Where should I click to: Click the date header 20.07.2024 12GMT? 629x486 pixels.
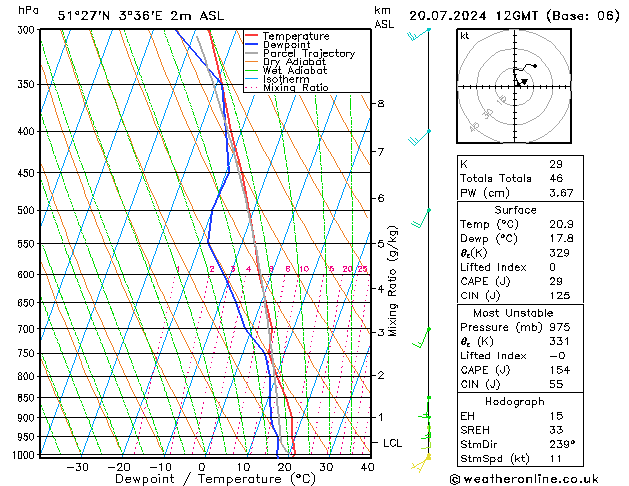[473, 16]
